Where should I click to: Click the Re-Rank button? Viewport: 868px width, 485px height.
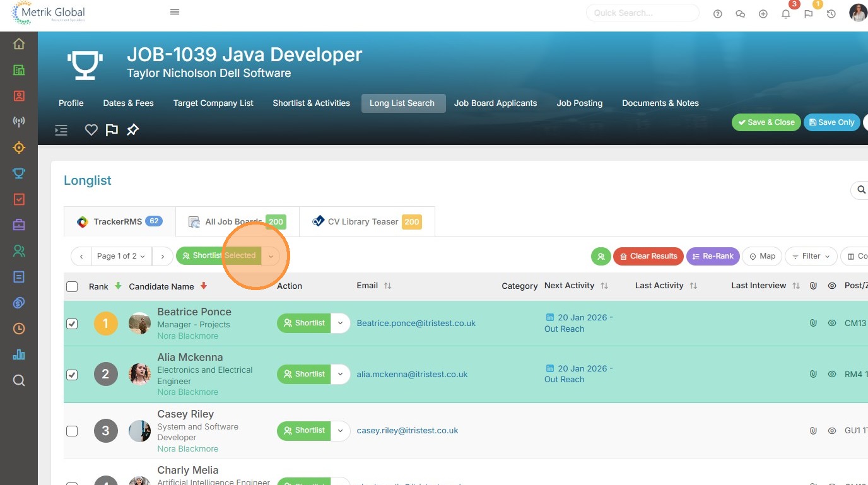pos(712,256)
